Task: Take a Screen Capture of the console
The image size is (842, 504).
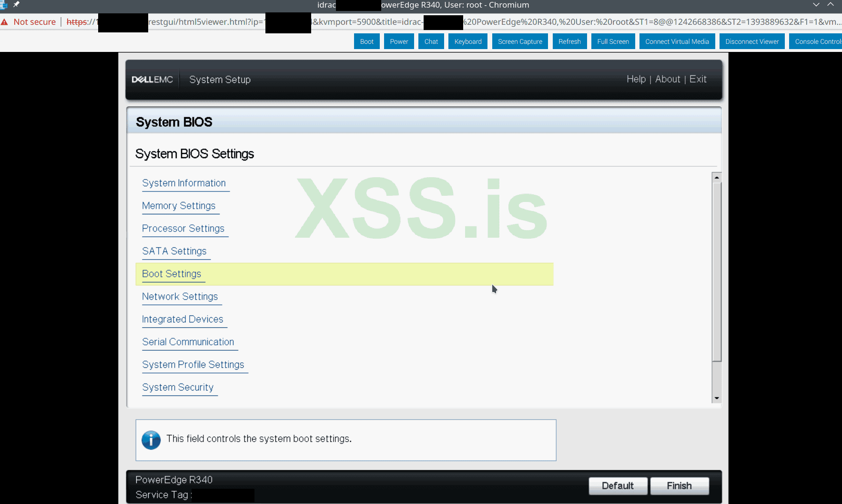Action: click(x=519, y=41)
